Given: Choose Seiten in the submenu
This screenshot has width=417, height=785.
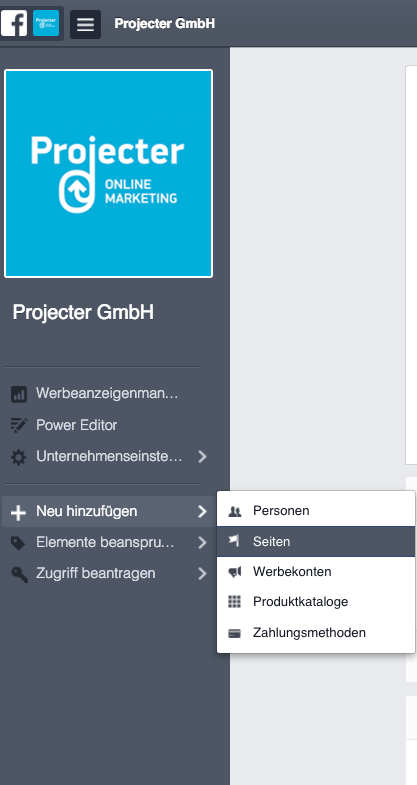Looking at the screenshot, I should [316, 541].
